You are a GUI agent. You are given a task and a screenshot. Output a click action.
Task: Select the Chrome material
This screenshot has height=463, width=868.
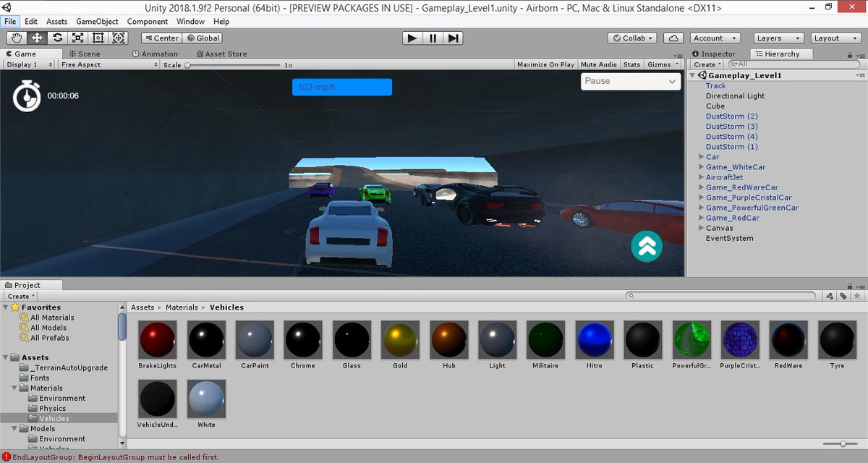(x=303, y=339)
